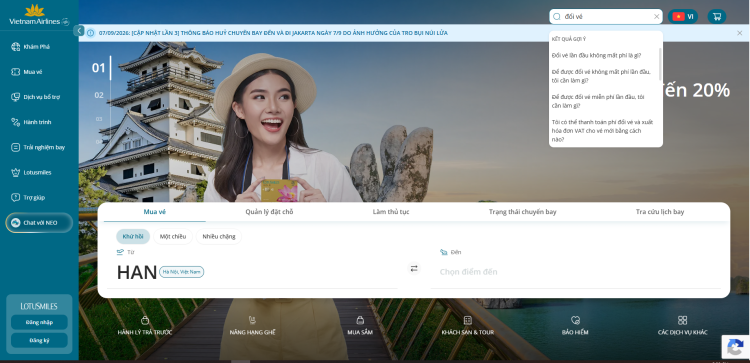This screenshot has height=363, width=750.
Task: Swap origin and destination airports
Action: click(x=414, y=269)
